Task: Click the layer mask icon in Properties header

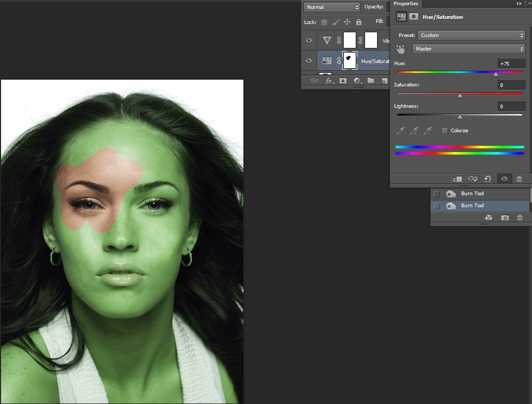Action: 414,17
